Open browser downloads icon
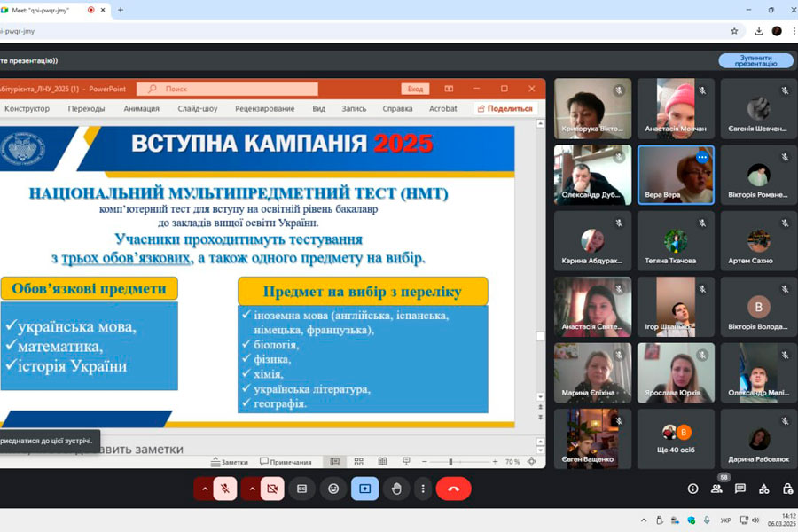Viewport: 798px width, 532px height. pos(759,31)
